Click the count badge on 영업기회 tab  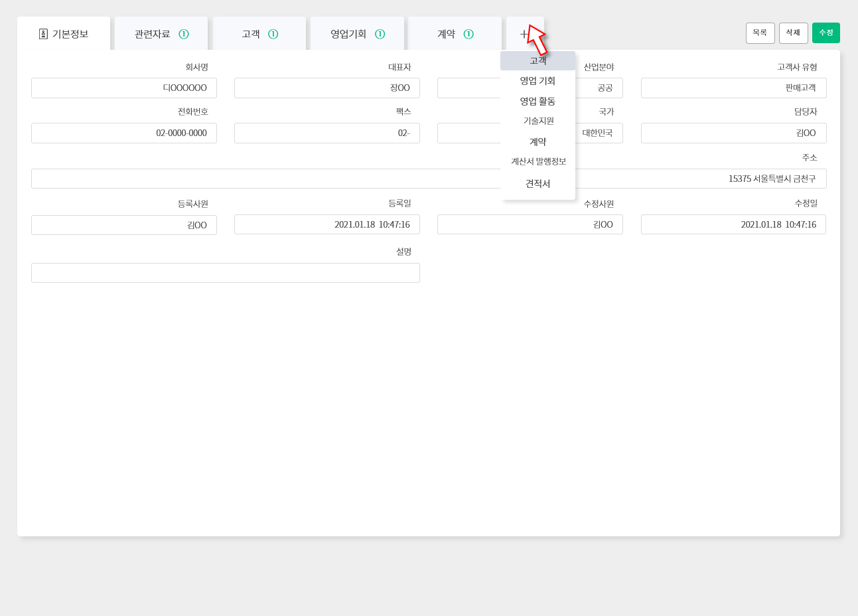[380, 34]
